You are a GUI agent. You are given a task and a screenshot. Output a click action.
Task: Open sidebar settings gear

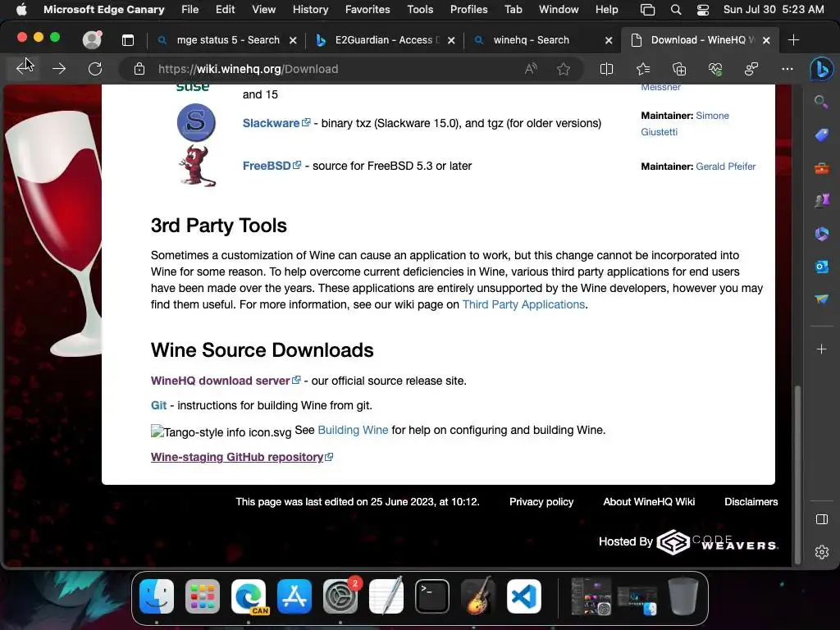[x=821, y=552]
